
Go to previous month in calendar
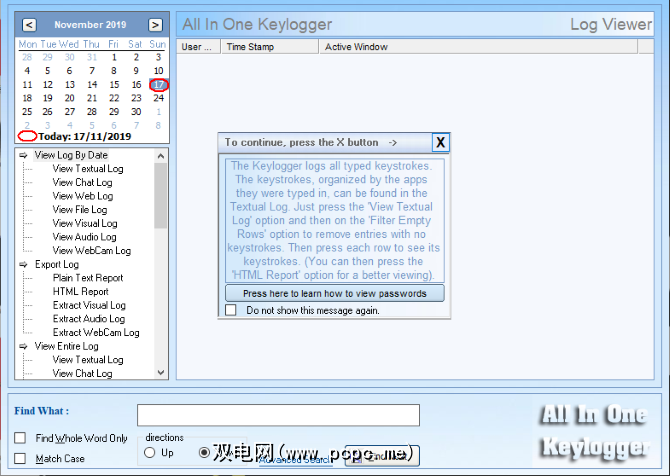click(x=29, y=25)
